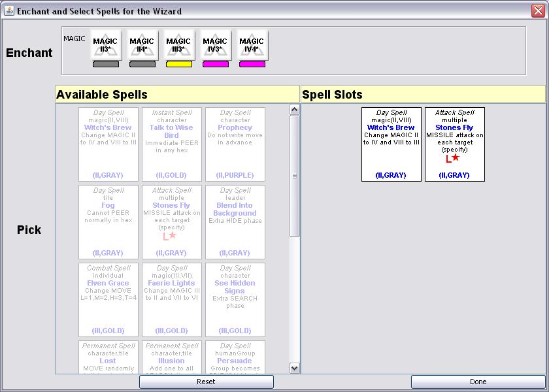This screenshot has height=392, width=549.
Task: Pick Blend Into Background spell card
Action: click(x=235, y=222)
